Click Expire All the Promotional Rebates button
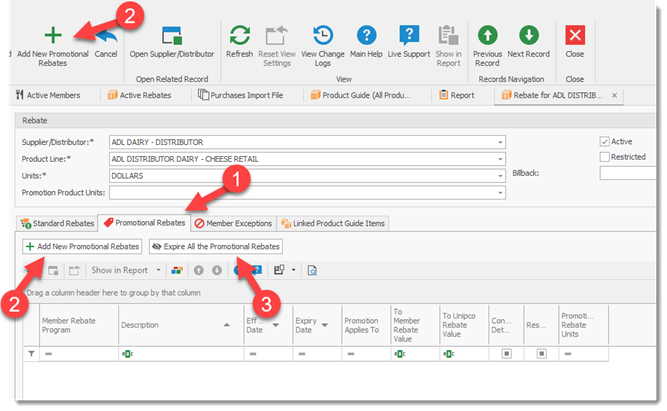Screen dimensions: 667x411 tap(216, 246)
